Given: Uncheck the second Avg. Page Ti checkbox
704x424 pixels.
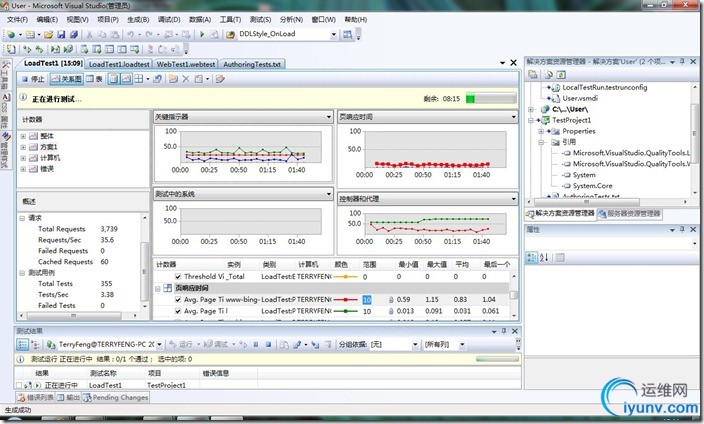Looking at the screenshot, I should click(x=178, y=311).
